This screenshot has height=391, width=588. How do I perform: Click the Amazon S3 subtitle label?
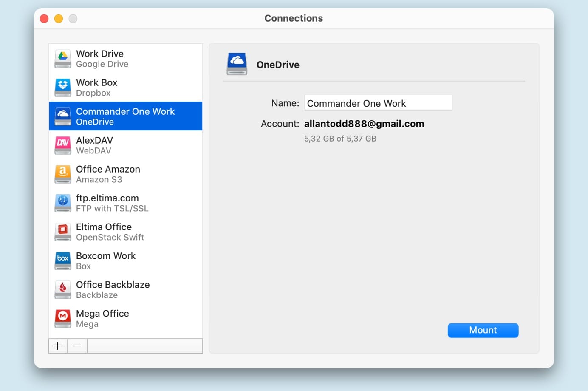[99, 180]
